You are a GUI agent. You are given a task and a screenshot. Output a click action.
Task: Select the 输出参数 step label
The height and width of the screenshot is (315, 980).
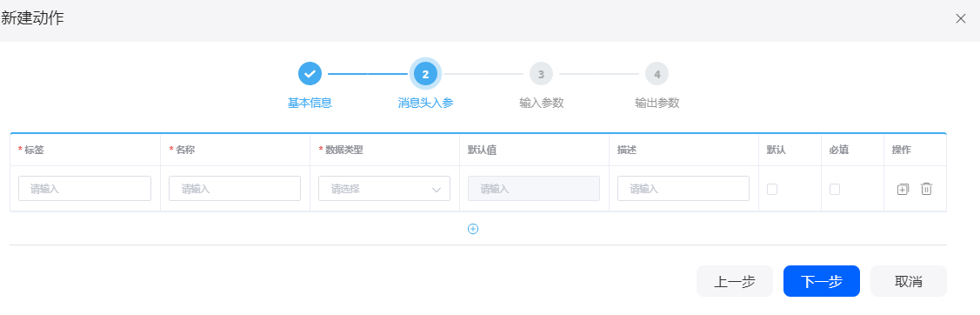coord(657,104)
